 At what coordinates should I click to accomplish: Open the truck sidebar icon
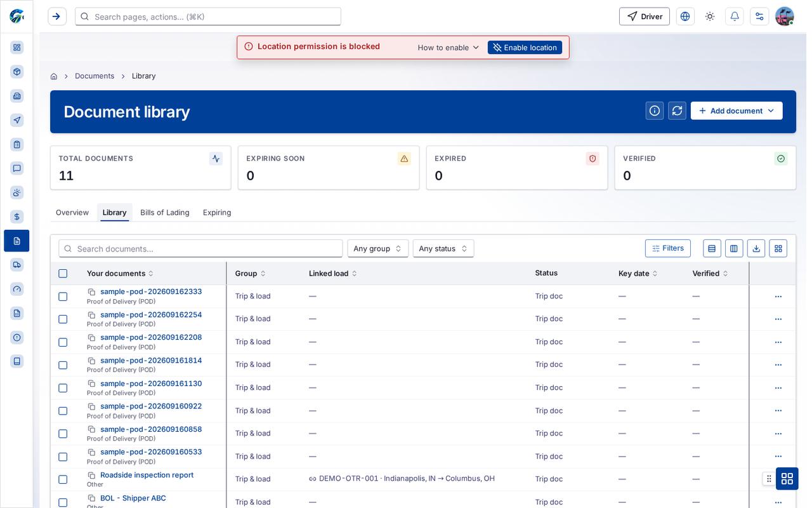tap(17, 265)
